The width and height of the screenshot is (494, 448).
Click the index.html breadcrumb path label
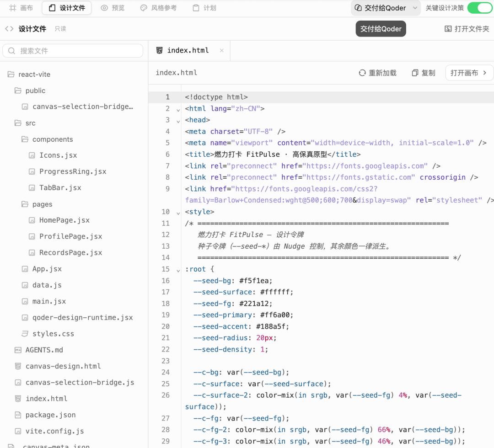(x=177, y=73)
